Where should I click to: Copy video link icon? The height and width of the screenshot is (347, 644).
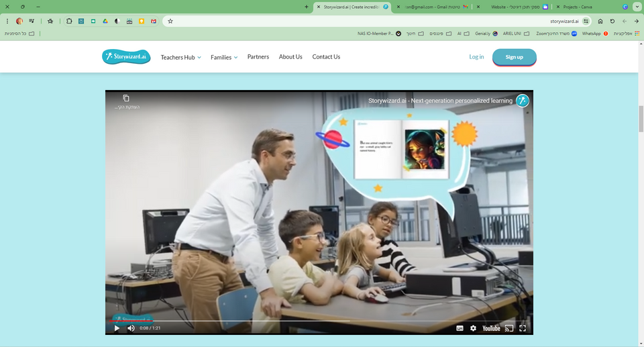pos(126,99)
